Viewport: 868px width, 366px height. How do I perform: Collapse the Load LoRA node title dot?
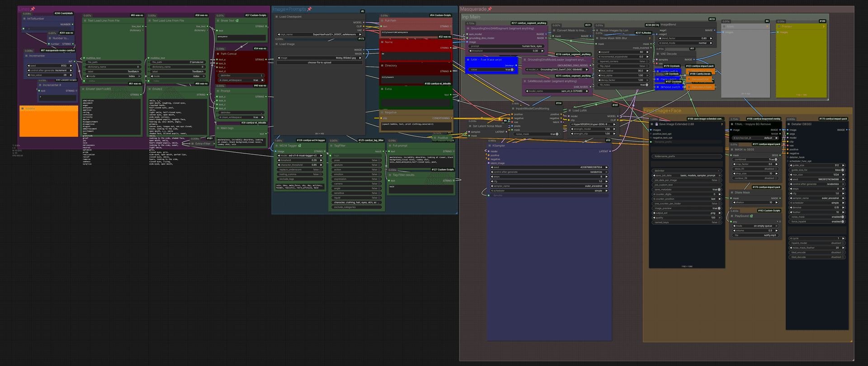pyautogui.click(x=570, y=110)
